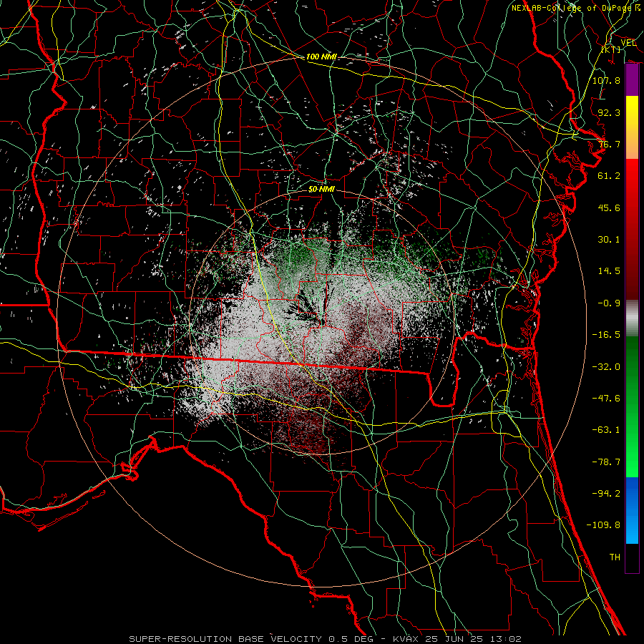644x644 pixels.
Task: Click the VEL legend title
Action: 628,43
